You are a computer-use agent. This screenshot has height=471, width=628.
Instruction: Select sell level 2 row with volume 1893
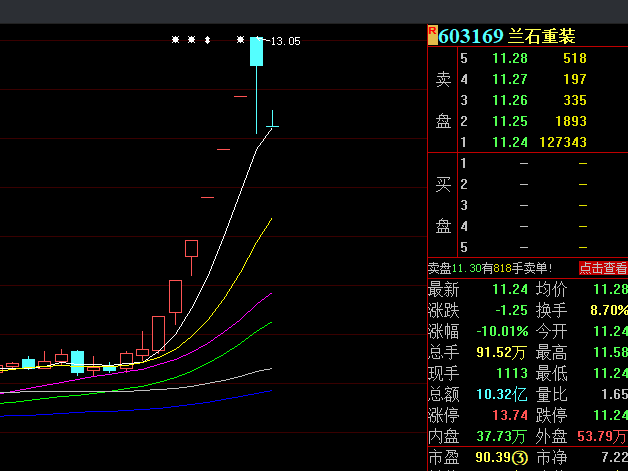click(526, 121)
